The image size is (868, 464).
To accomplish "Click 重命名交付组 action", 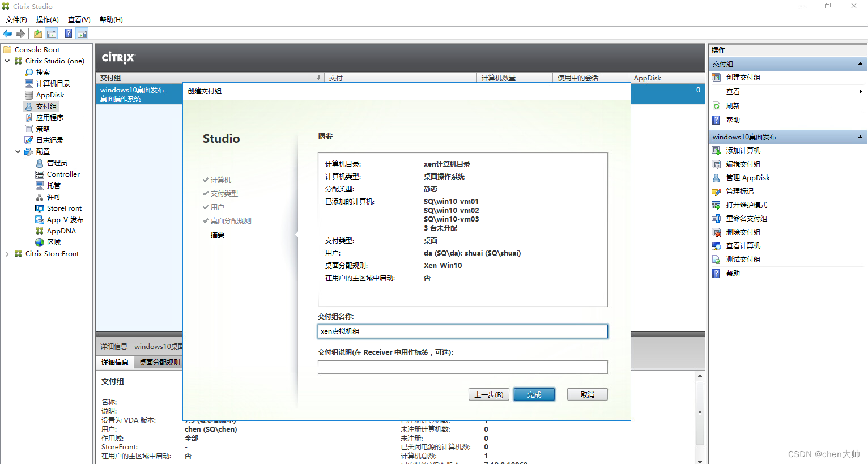I will (746, 219).
